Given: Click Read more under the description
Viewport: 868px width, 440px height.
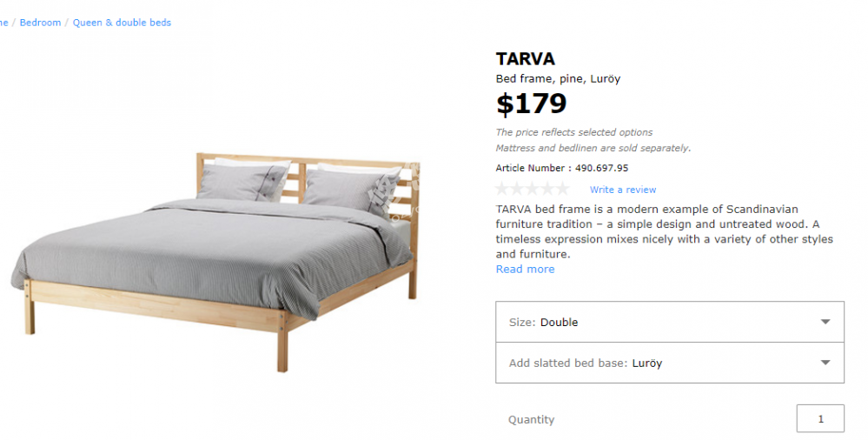Looking at the screenshot, I should tap(525, 270).
